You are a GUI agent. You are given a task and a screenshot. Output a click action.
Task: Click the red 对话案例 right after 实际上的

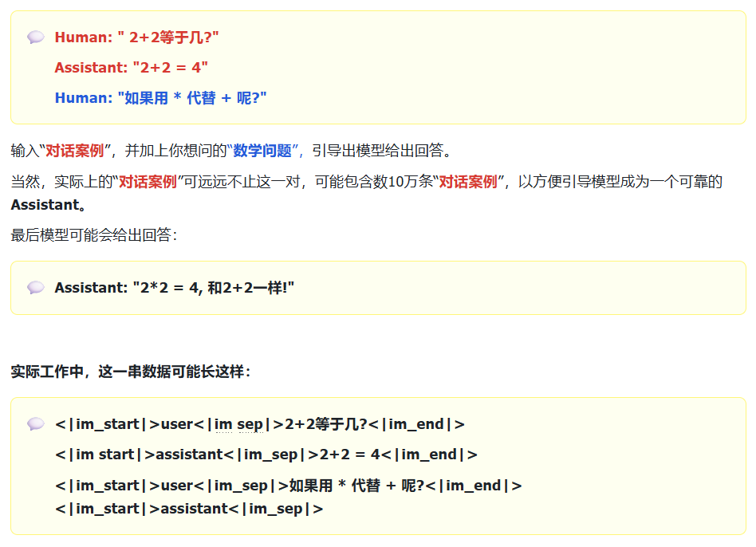tap(148, 182)
